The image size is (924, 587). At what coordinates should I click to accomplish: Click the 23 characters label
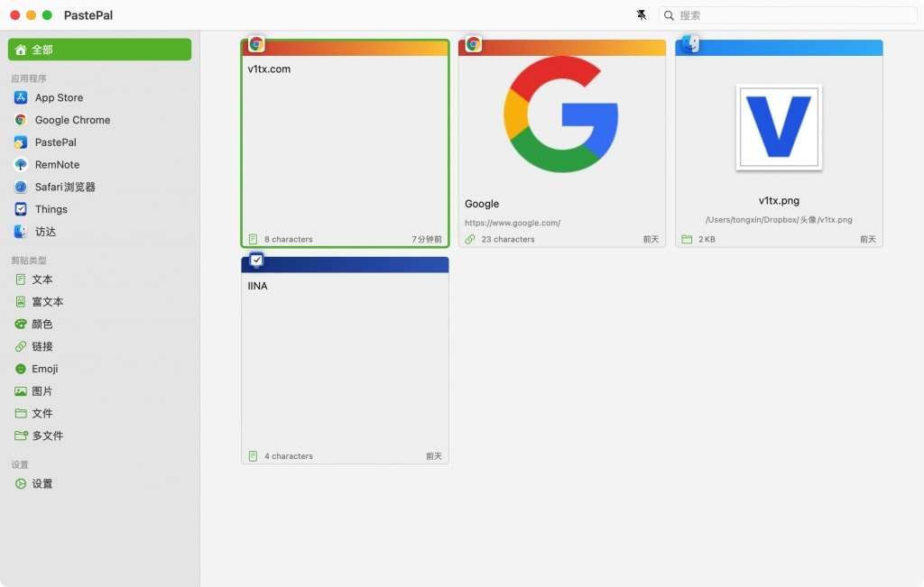508,240
